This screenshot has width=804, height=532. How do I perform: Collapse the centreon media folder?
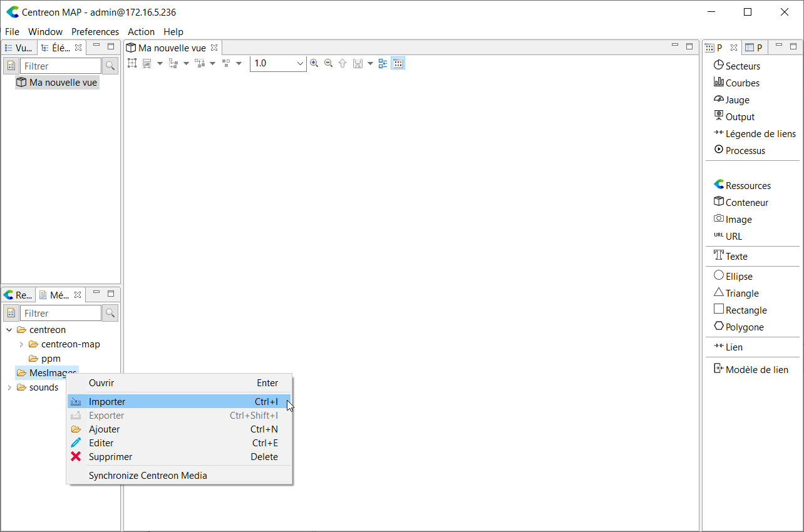[x=9, y=330]
